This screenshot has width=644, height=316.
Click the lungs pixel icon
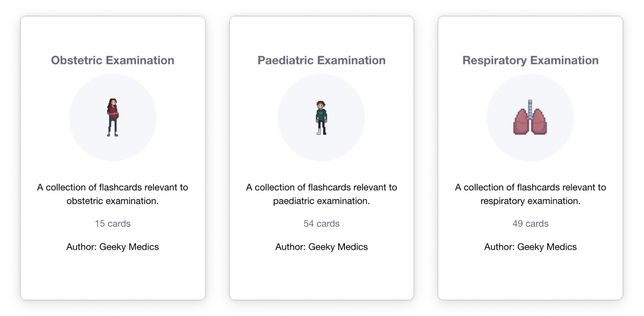pyautogui.click(x=530, y=117)
